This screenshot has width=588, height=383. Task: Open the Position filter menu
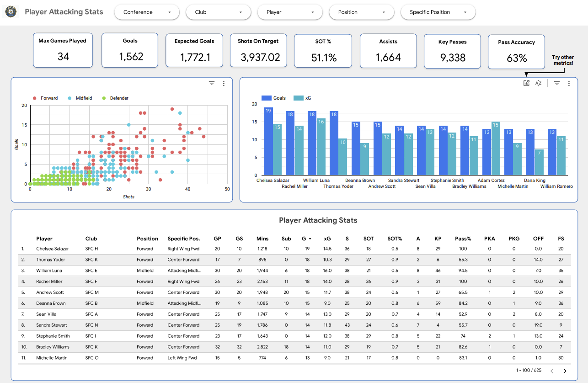(x=361, y=12)
